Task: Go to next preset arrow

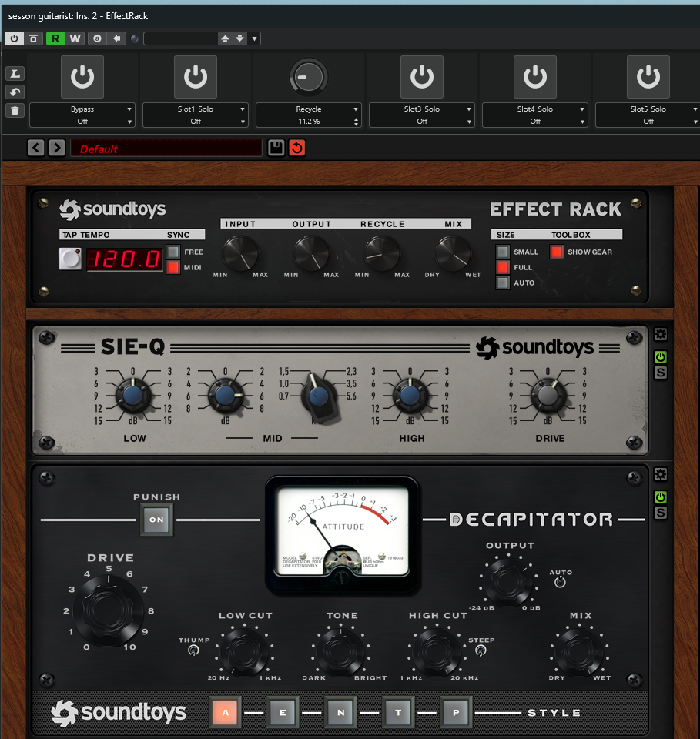Action: [56, 148]
